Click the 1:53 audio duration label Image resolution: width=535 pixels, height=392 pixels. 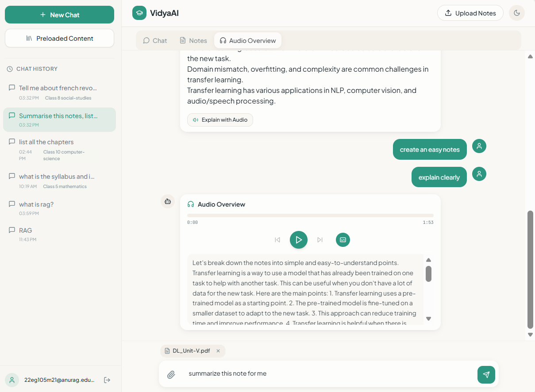coord(428,223)
